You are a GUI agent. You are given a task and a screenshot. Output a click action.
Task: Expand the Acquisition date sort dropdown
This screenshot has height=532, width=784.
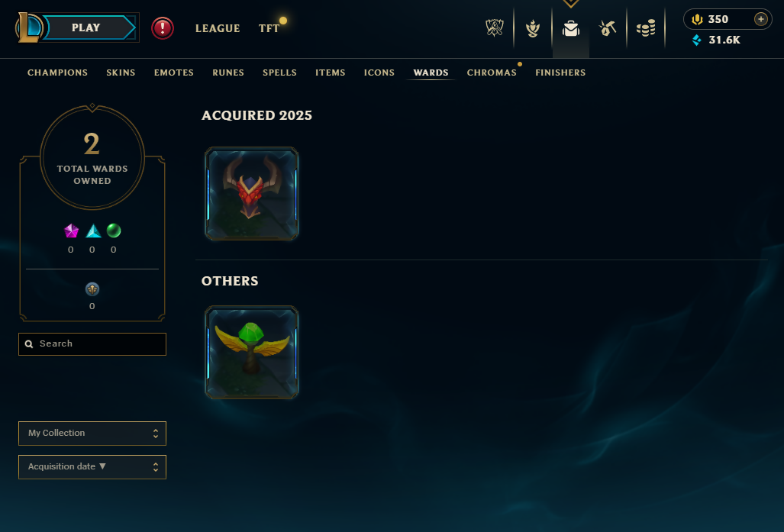pos(92,467)
